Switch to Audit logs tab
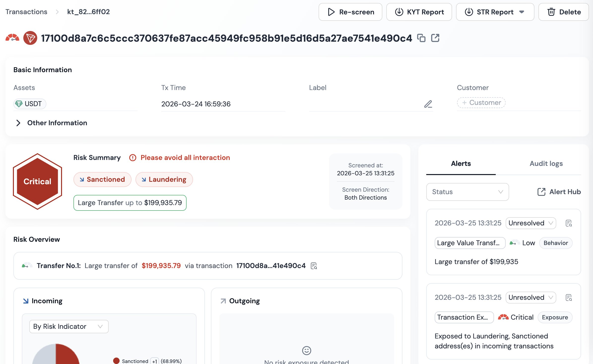Image resolution: width=593 pixels, height=364 pixels. 546,164
